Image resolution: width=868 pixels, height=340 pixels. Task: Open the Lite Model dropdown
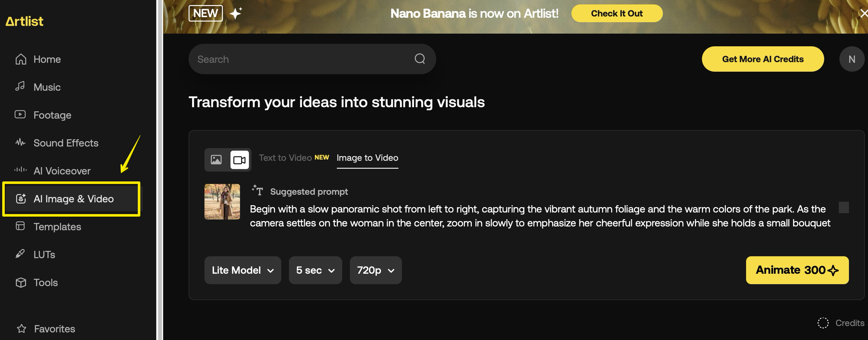click(x=243, y=270)
